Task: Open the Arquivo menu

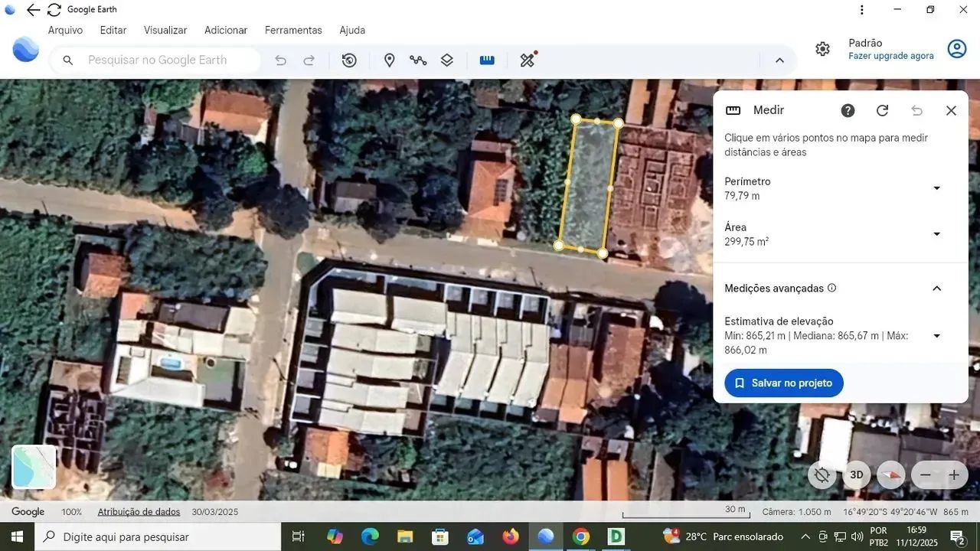Action: click(65, 30)
